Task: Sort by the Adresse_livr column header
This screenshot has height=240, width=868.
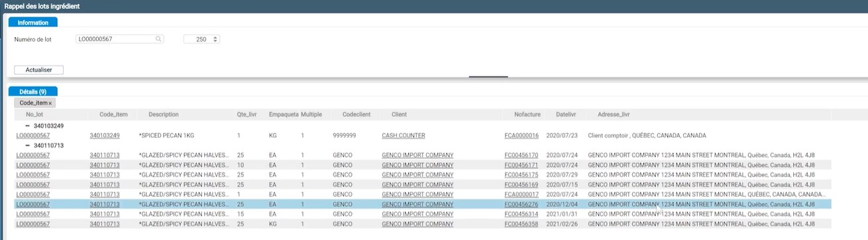Action: 614,115
